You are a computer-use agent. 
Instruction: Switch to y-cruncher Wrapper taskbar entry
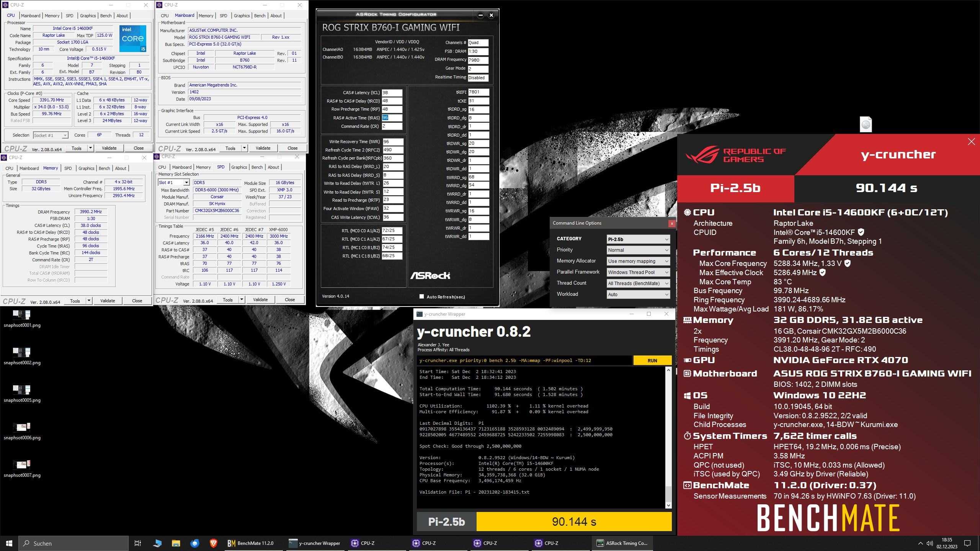pyautogui.click(x=315, y=543)
